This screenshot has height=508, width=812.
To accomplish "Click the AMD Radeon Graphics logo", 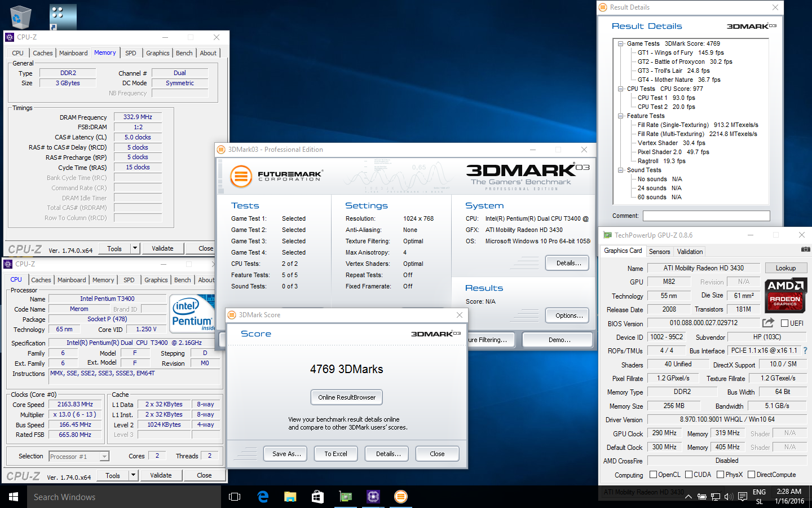I will 785,295.
